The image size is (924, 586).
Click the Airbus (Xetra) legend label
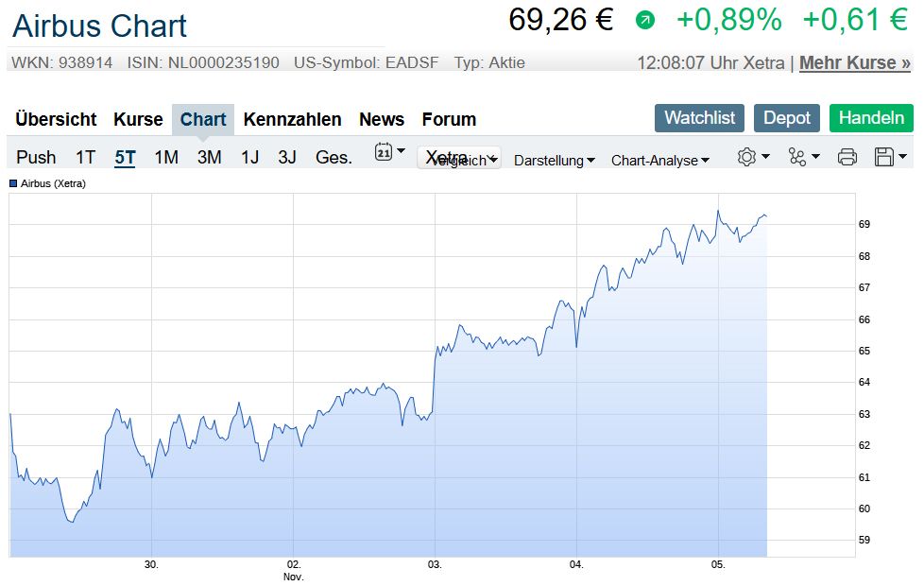point(53,183)
